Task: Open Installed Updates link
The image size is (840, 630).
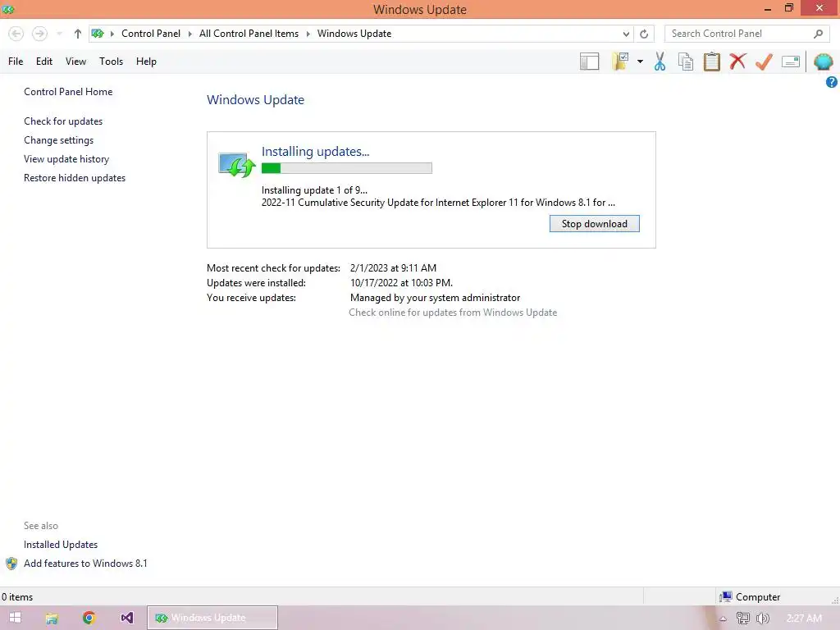Action: (x=61, y=545)
